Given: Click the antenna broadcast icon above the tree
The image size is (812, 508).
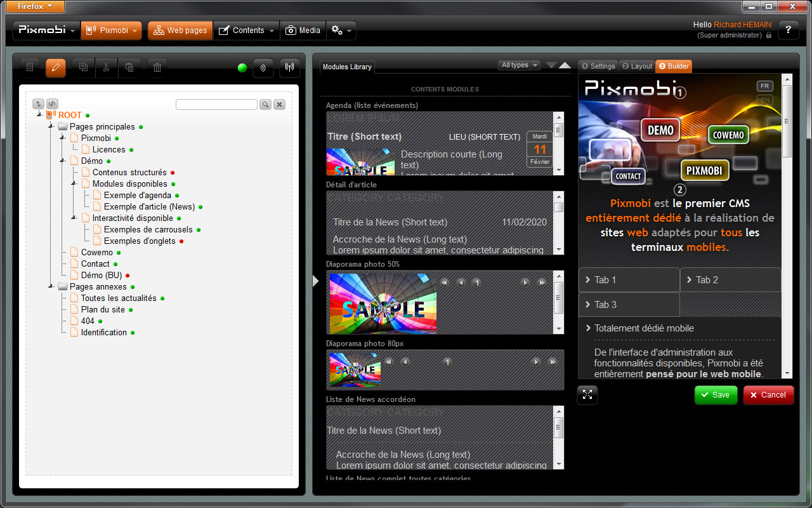Looking at the screenshot, I should point(289,67).
